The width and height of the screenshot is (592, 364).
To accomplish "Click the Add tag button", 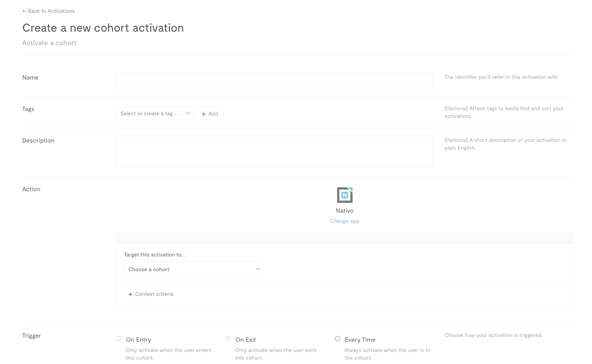I will tap(209, 114).
